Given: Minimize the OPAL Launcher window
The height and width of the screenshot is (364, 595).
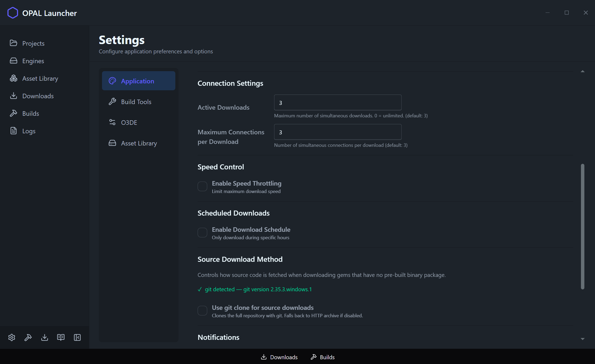Looking at the screenshot, I should point(547,12).
